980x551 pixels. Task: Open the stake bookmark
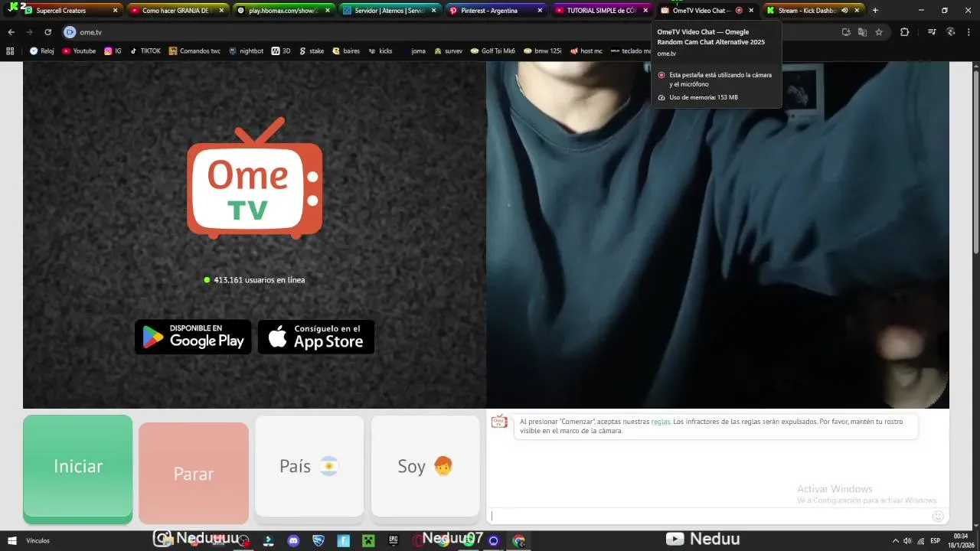click(x=312, y=51)
